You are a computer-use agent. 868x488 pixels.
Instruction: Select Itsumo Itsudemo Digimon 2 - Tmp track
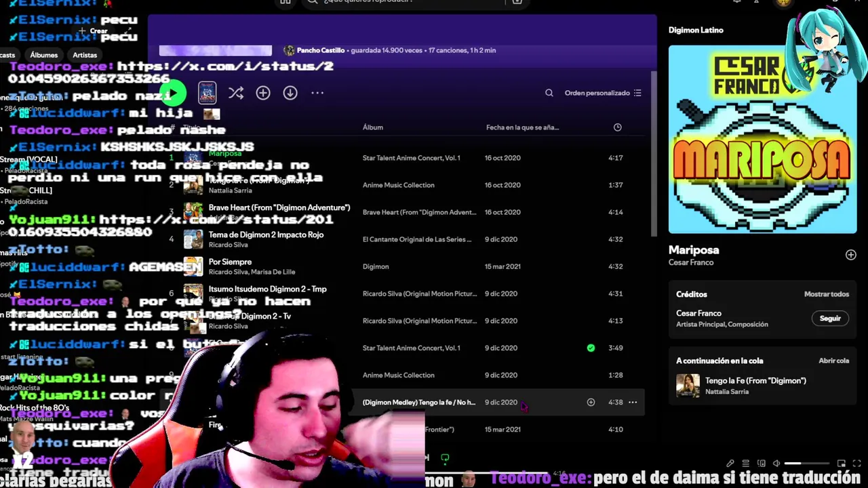click(267, 289)
